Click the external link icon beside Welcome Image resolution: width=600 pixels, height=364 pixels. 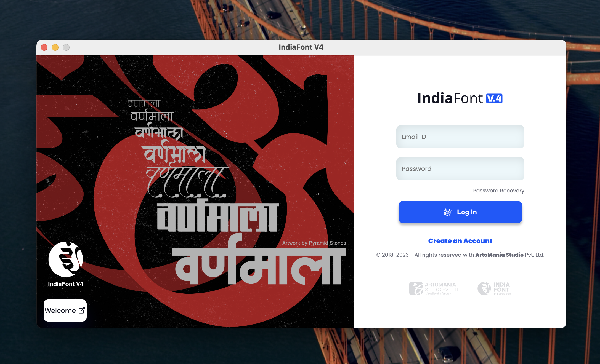(82, 311)
